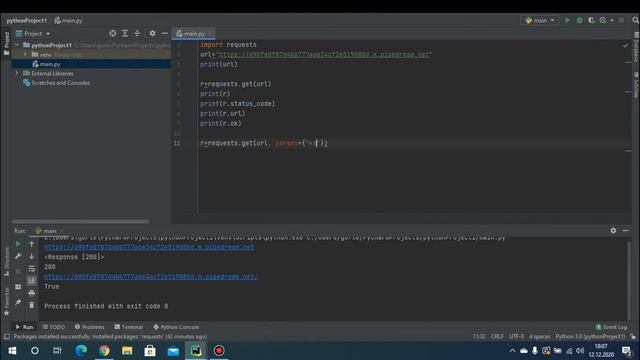Open pipedream URL in editor line 2
Screen dimensions: 640x360
[x=323, y=54]
